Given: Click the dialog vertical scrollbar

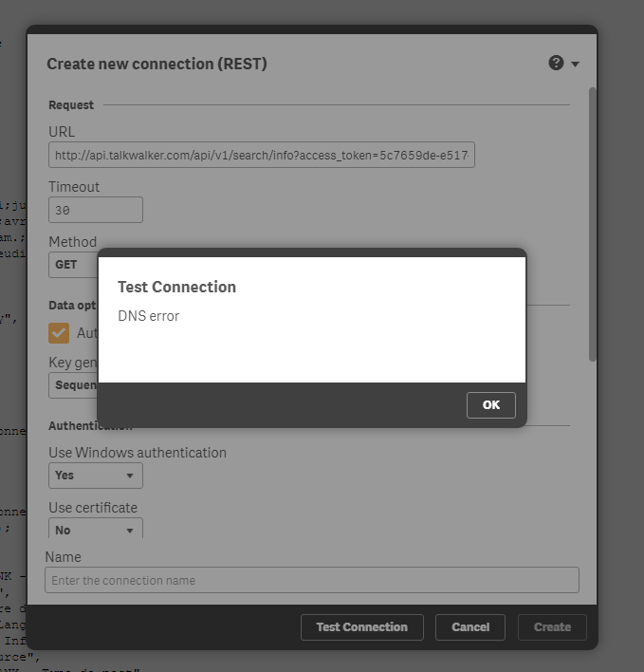Looking at the screenshot, I should pos(593,225).
